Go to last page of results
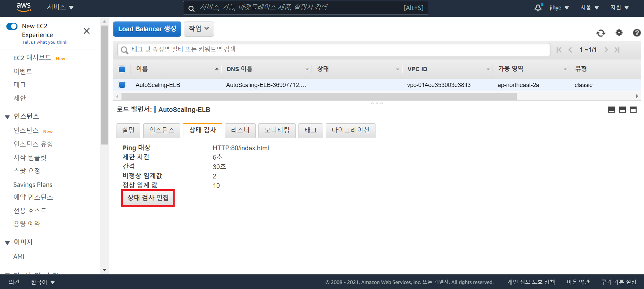 pyautogui.click(x=617, y=50)
